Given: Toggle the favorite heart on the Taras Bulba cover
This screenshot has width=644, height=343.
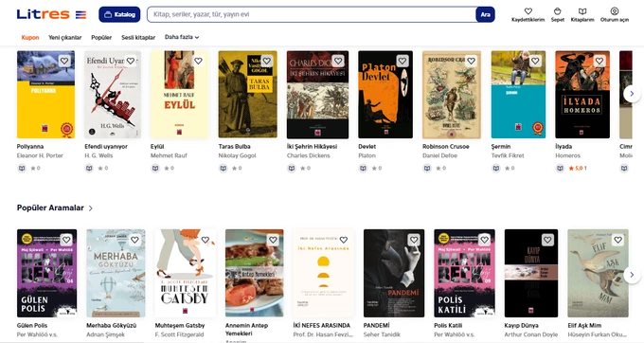Looking at the screenshot, I should [266, 61].
